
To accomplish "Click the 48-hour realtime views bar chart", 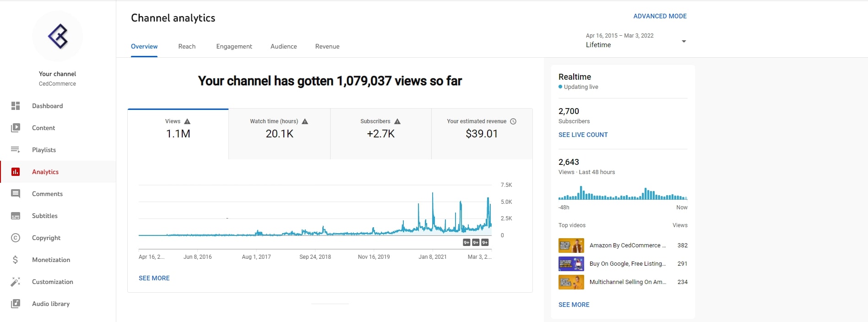I will coord(623,193).
